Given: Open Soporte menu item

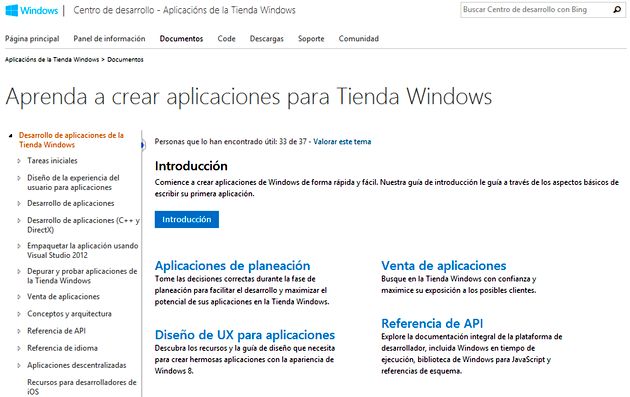Looking at the screenshot, I should click(x=311, y=39).
